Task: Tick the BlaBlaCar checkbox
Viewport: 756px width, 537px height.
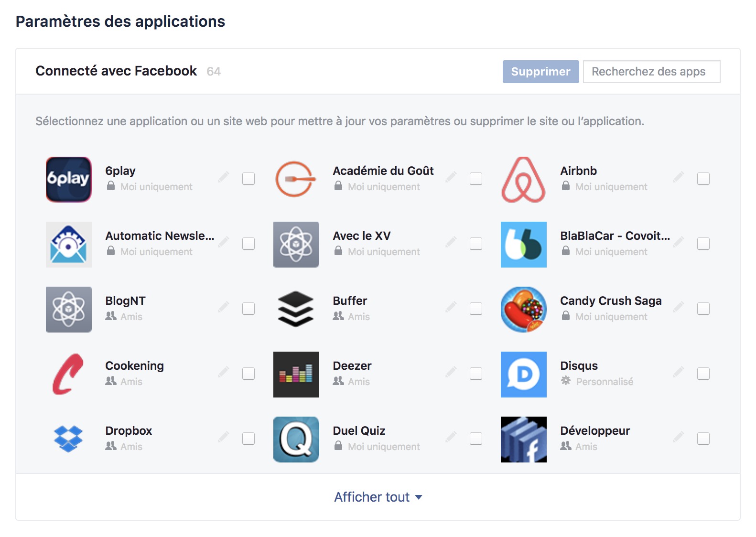Action: [x=703, y=244]
